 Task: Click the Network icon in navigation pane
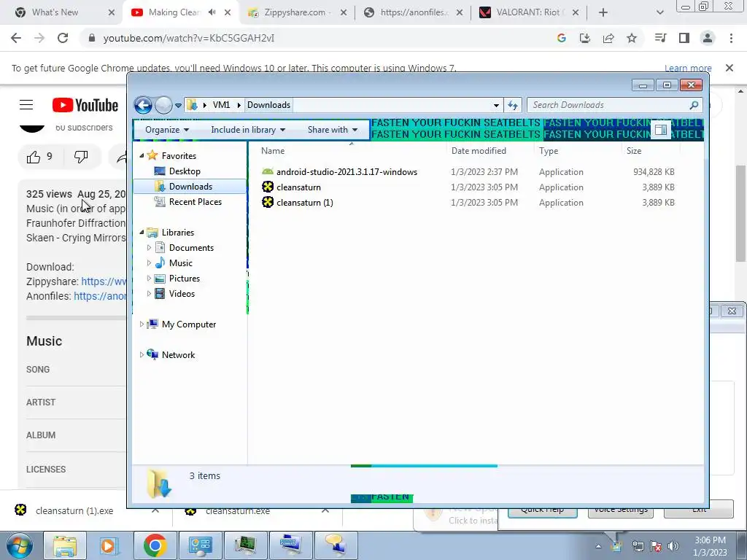(152, 354)
